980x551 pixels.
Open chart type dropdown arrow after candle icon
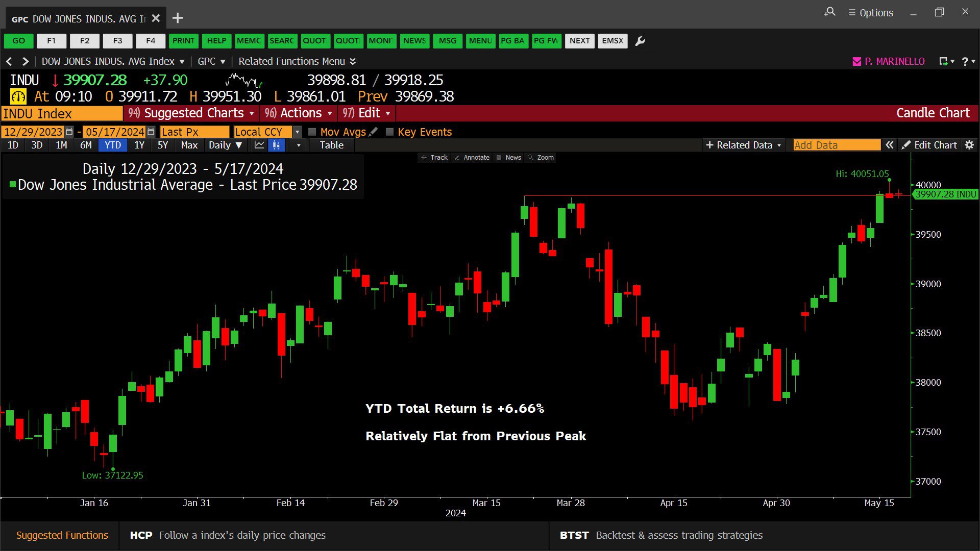299,145
